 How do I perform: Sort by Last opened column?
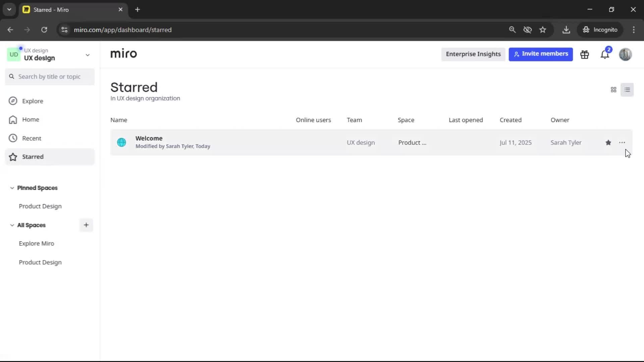[466, 120]
